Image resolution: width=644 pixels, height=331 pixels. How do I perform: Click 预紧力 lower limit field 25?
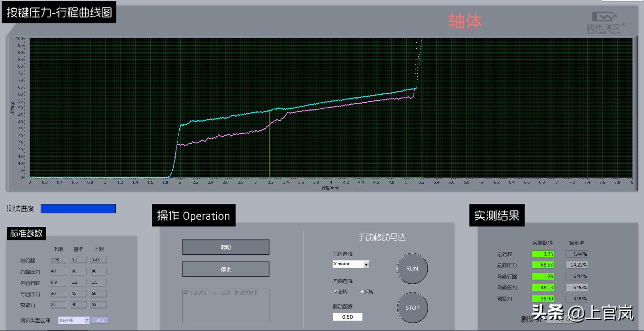click(58, 304)
